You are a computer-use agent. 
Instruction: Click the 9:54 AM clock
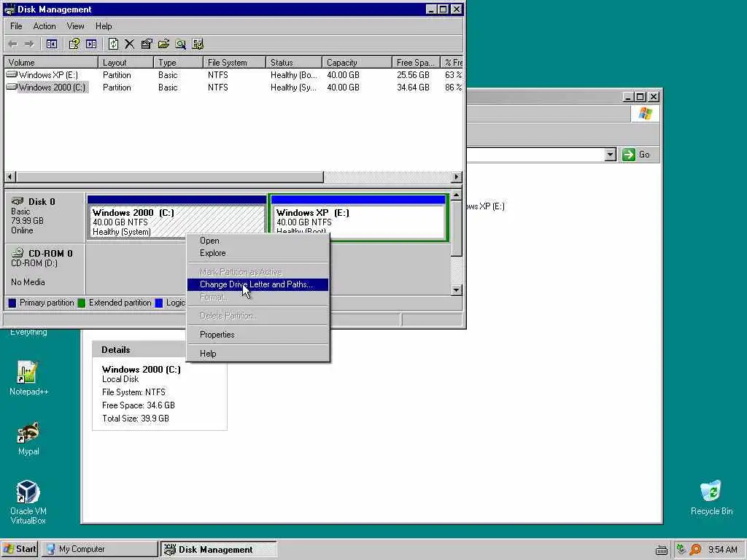[x=723, y=550]
